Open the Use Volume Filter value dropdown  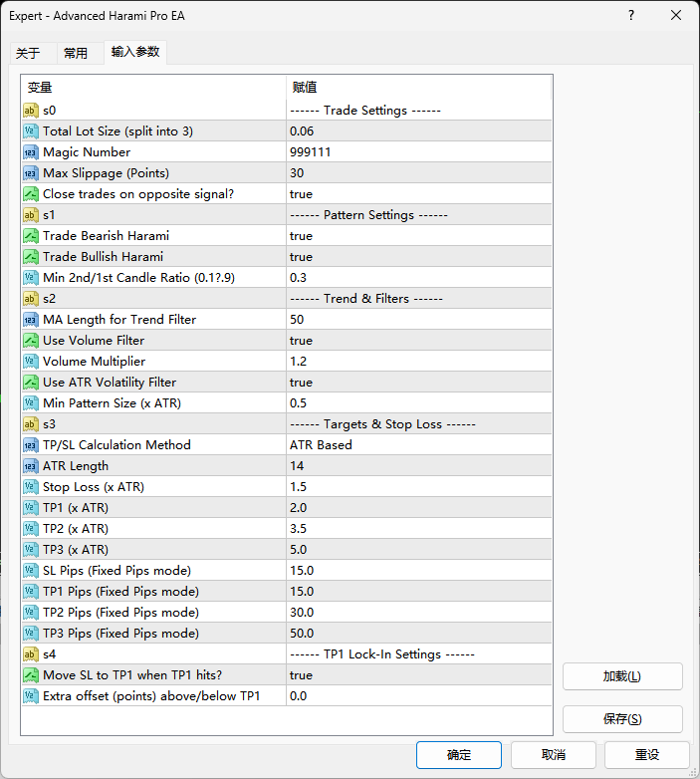pos(419,341)
